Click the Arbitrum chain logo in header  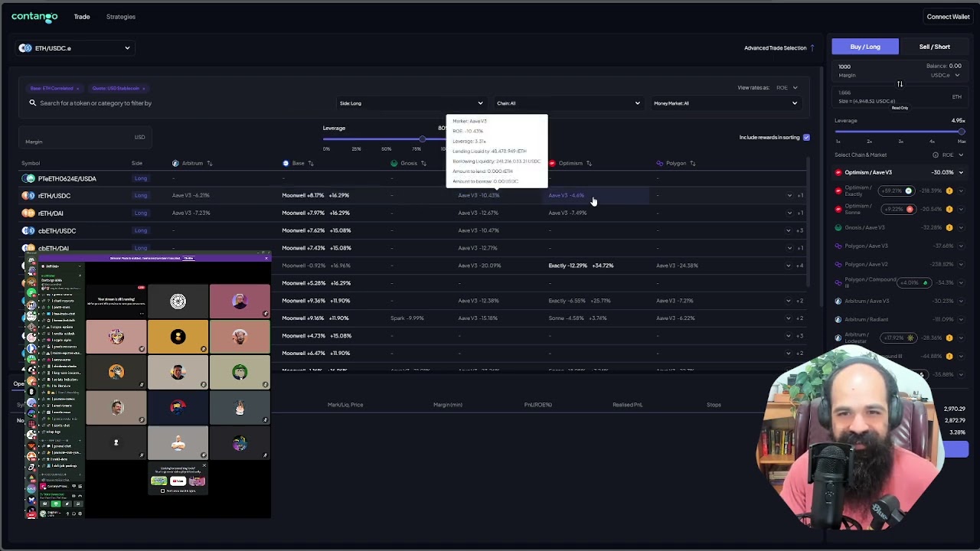175,163
